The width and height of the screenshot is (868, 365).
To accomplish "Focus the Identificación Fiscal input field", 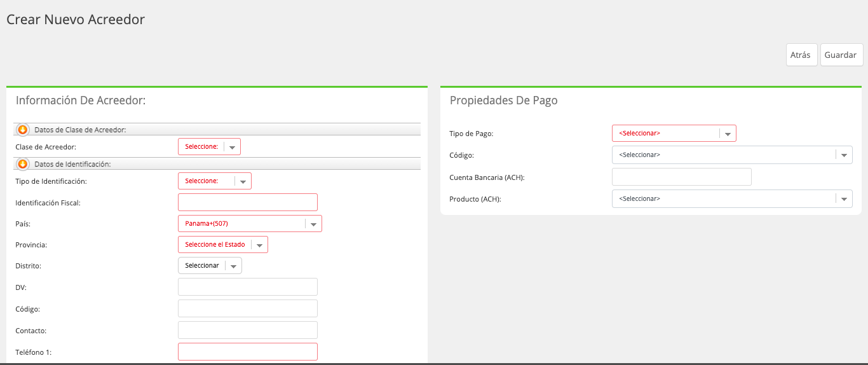I will 248,202.
